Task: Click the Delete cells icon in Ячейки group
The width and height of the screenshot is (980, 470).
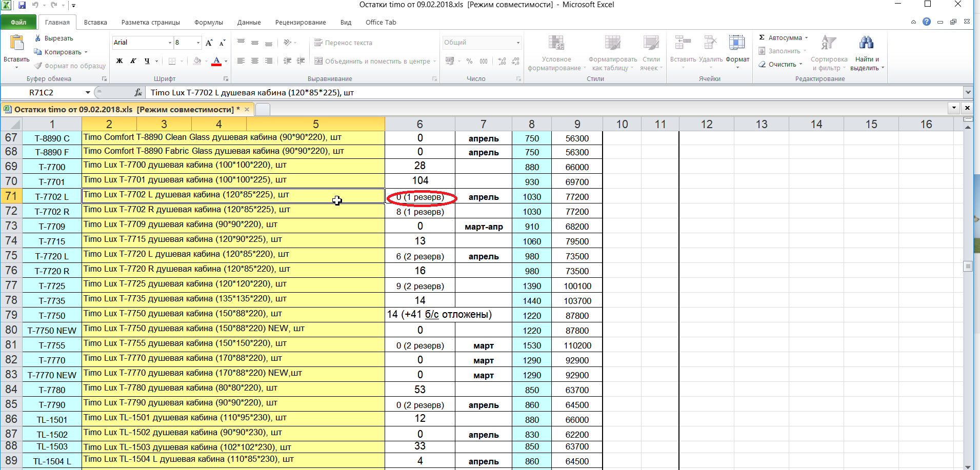Action: point(710,43)
